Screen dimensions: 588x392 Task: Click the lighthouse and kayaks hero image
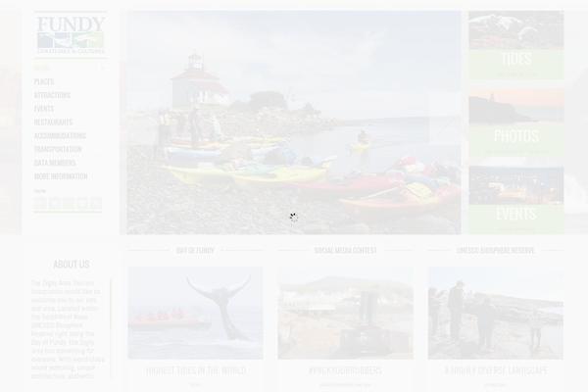click(294, 122)
